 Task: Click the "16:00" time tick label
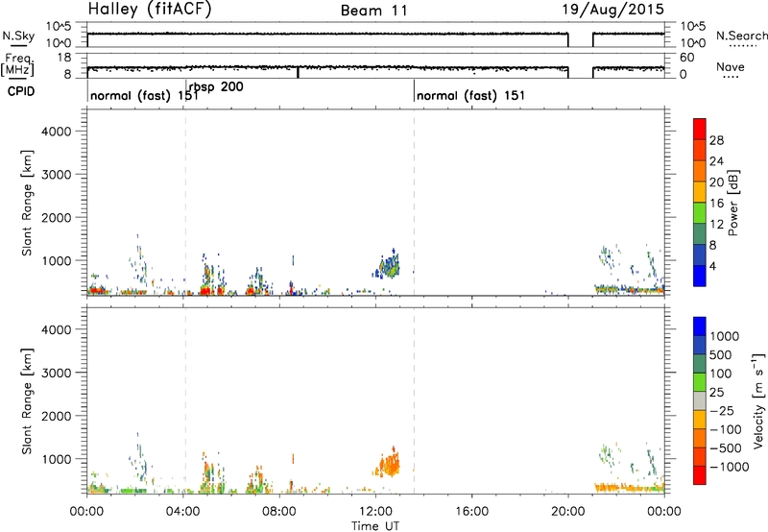pos(471,512)
